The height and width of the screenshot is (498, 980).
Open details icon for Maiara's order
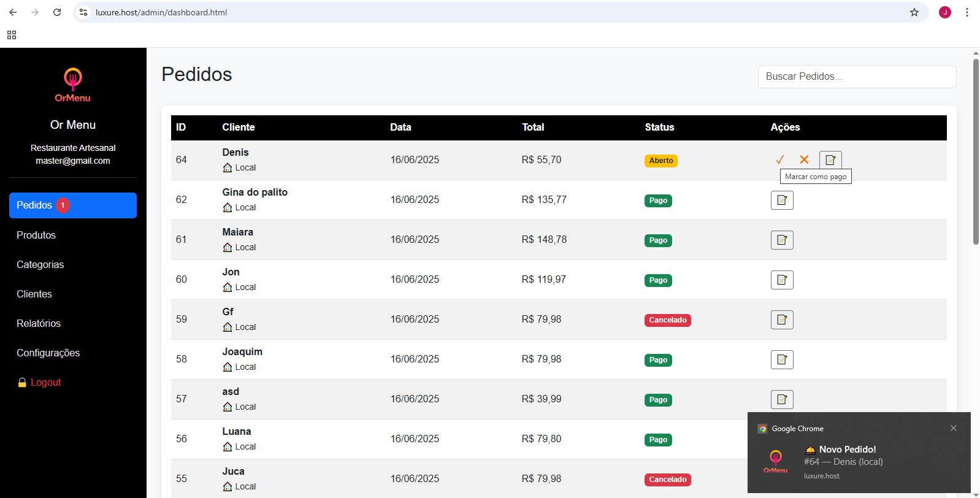point(782,240)
